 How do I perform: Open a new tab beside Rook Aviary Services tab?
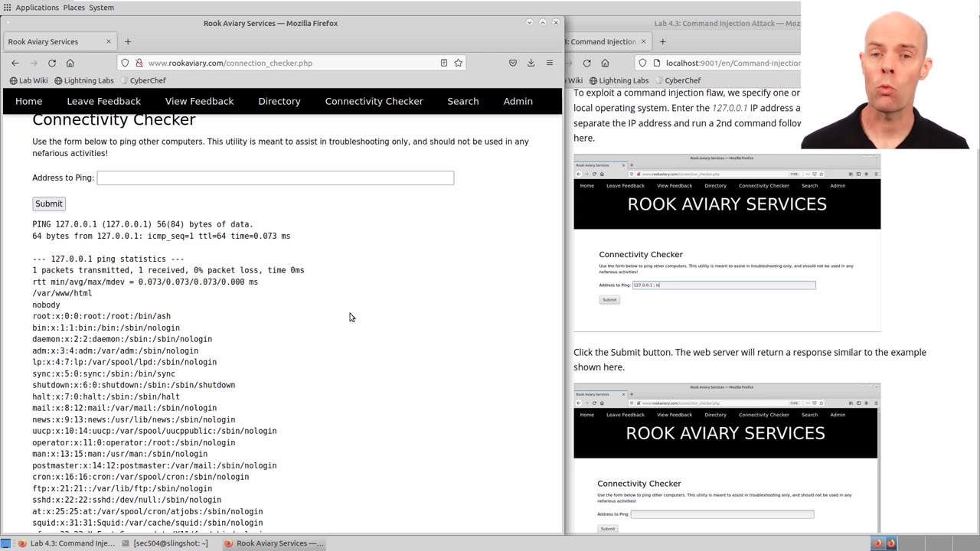coord(128,41)
